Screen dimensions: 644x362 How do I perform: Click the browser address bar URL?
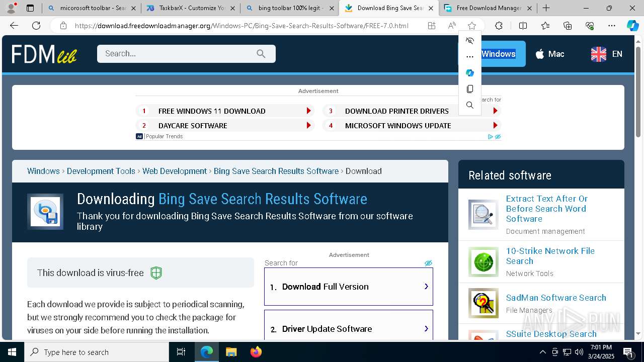(242, 26)
